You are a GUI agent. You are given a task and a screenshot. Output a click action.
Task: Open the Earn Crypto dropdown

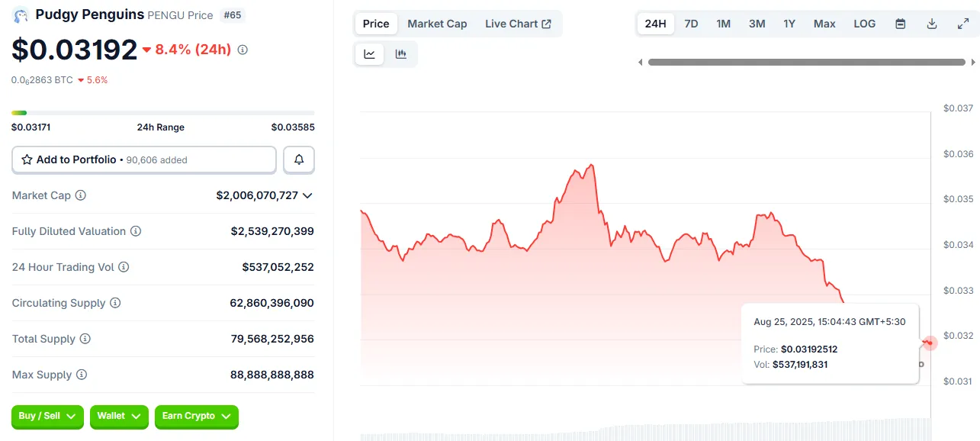(196, 416)
